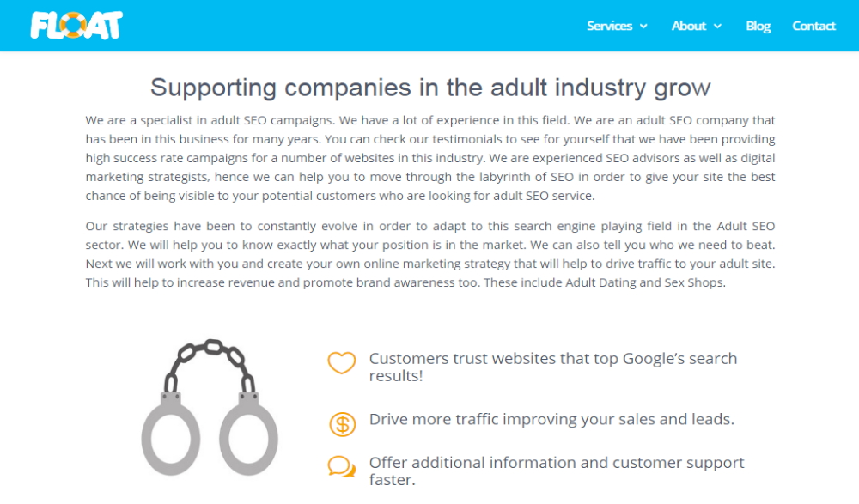The height and width of the screenshot is (504, 859).
Task: Open the About menu
Action: [689, 26]
